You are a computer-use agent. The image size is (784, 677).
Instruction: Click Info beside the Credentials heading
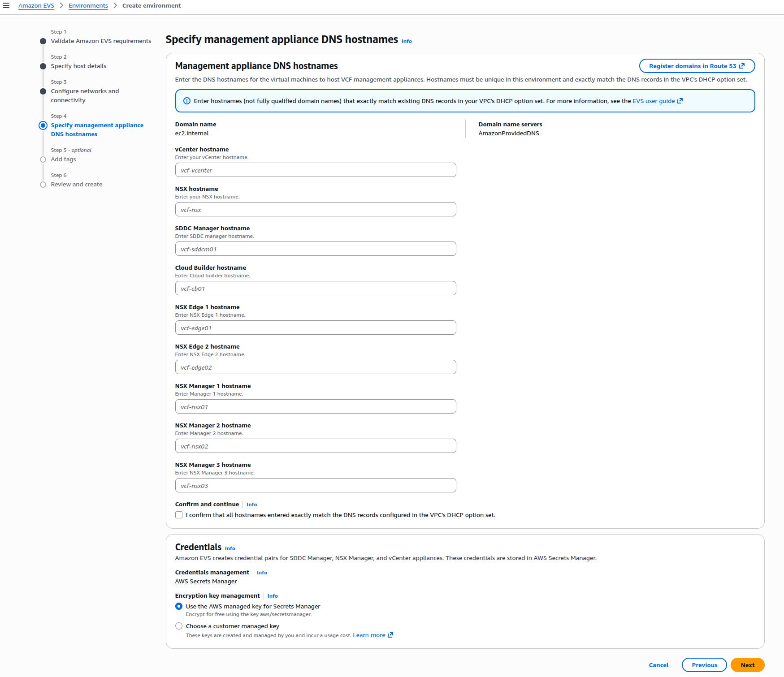click(230, 548)
